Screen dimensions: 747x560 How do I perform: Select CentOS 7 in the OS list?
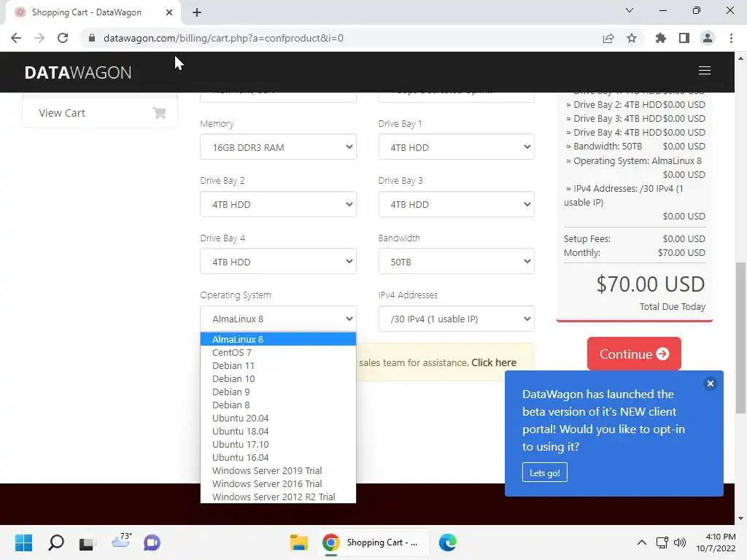[x=278, y=352]
